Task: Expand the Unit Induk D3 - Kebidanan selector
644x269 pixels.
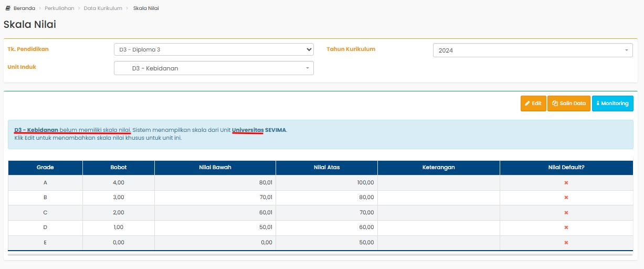Action: [x=213, y=68]
